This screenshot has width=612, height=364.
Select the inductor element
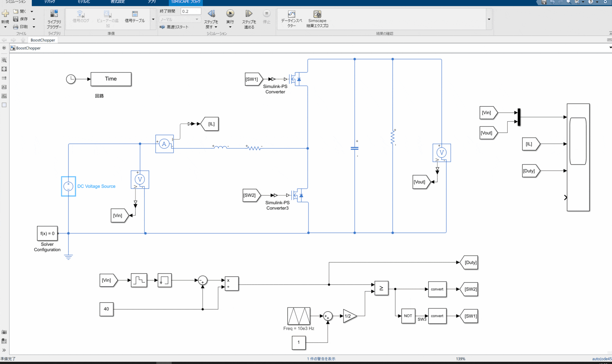220,147
